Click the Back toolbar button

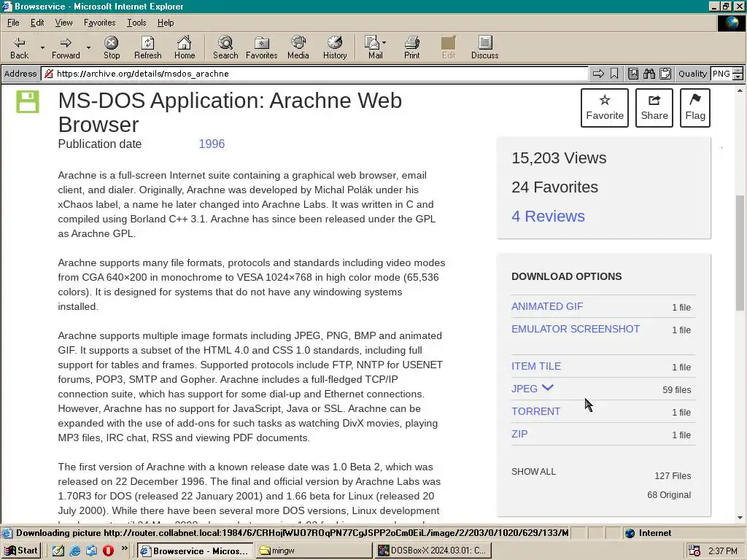coord(19,47)
